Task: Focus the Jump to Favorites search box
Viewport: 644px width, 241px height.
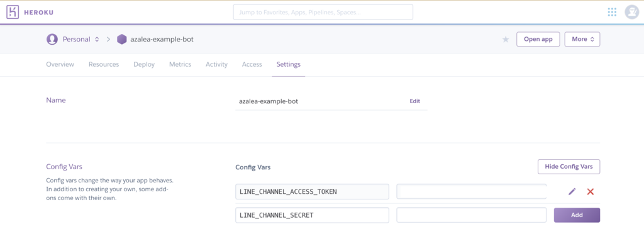Action: click(x=323, y=13)
